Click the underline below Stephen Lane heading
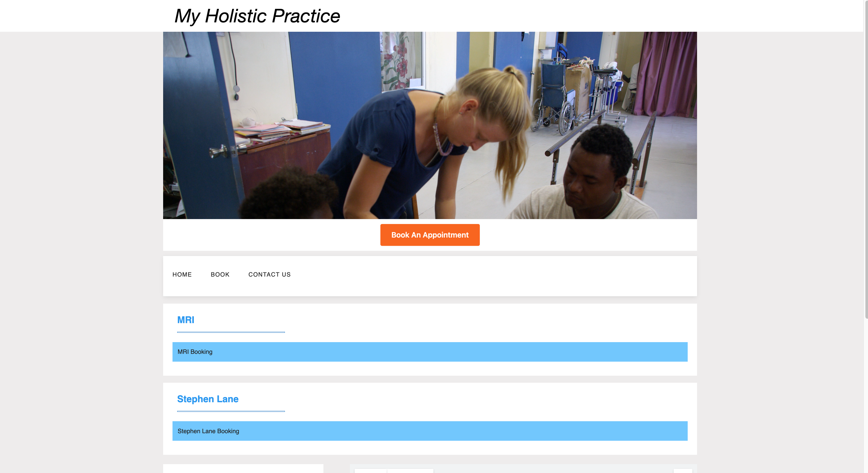This screenshot has height=473, width=868. pyautogui.click(x=231, y=411)
